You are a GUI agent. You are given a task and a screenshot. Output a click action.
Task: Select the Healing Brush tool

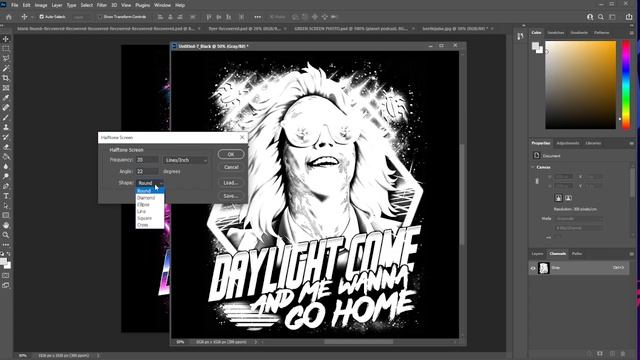(x=6, y=107)
